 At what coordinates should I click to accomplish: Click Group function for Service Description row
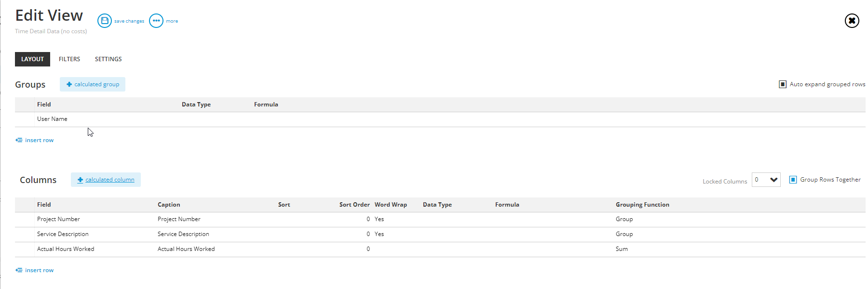coord(624,234)
